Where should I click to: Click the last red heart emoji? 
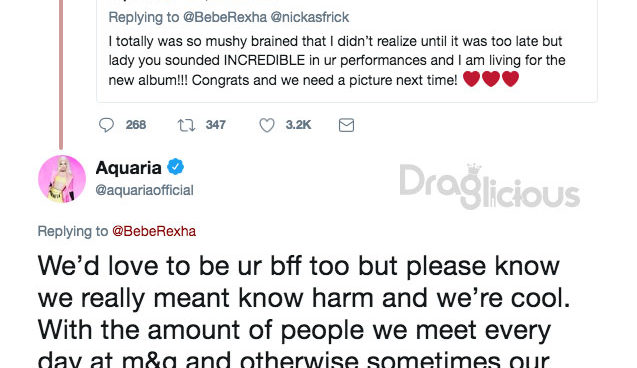click(x=510, y=79)
